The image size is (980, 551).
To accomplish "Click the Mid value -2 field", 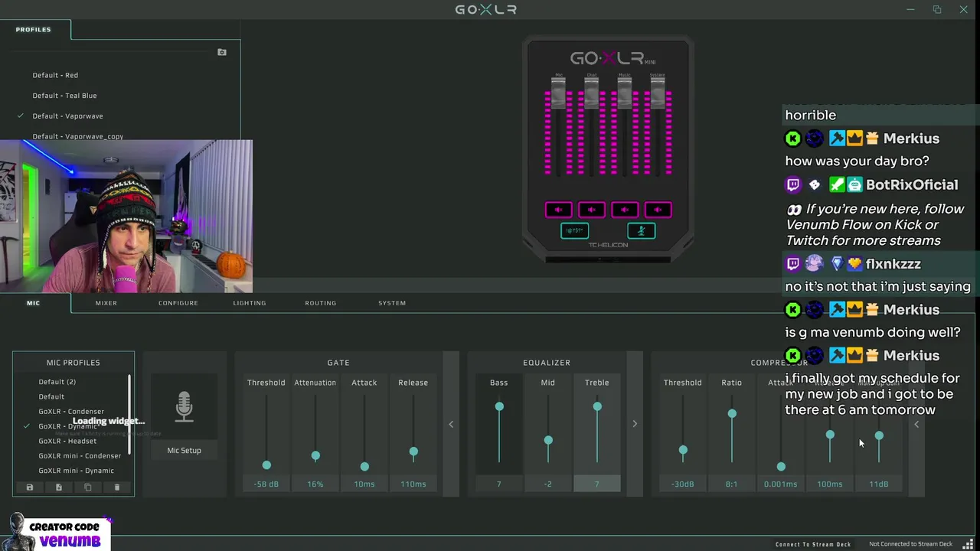I will 548,484.
